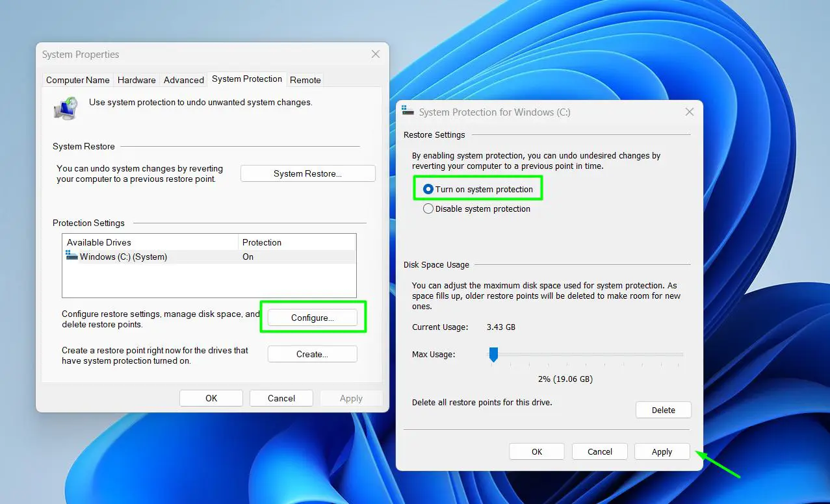The height and width of the screenshot is (504, 830).
Task: Open the Advanced tab
Action: 183,79
